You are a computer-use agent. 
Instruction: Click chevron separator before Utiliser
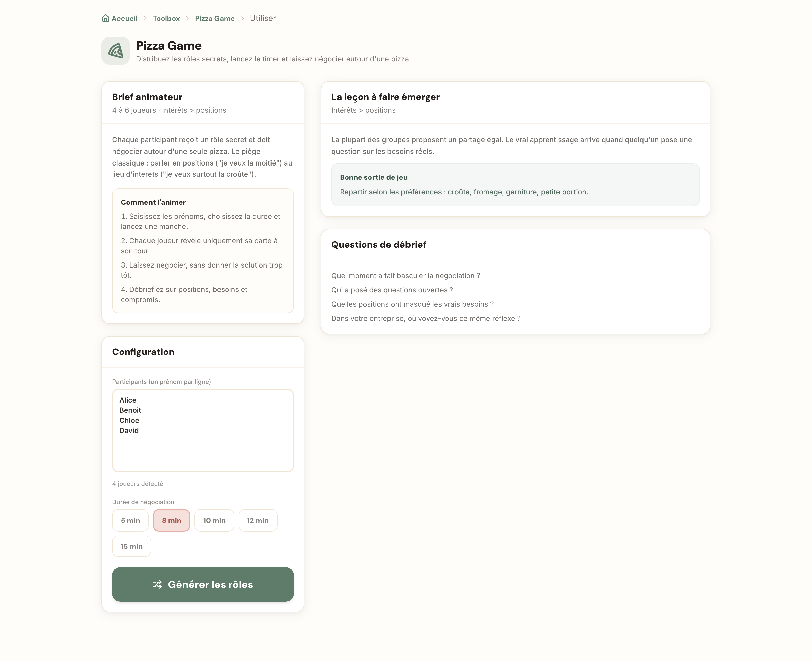pyautogui.click(x=243, y=18)
